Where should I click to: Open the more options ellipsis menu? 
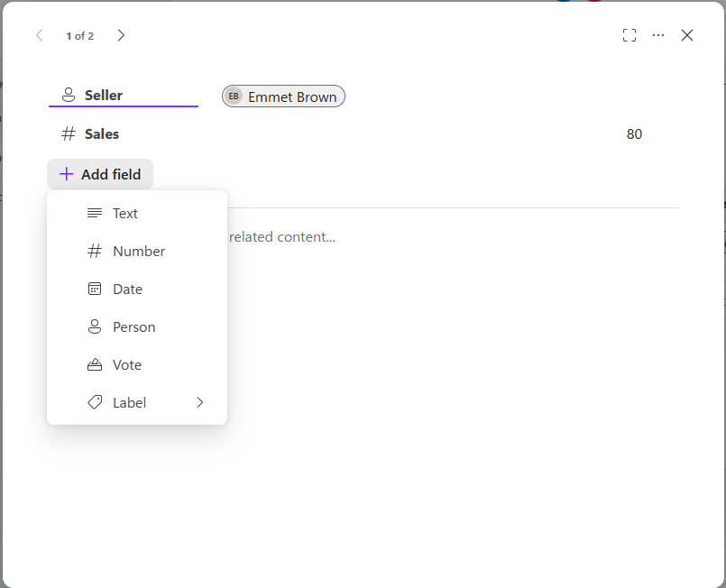point(658,35)
